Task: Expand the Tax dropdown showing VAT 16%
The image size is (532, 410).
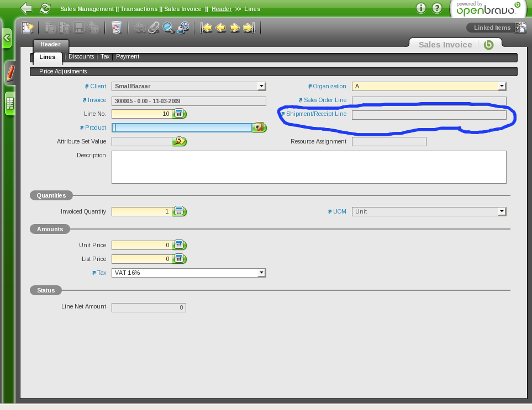Action: (x=261, y=273)
